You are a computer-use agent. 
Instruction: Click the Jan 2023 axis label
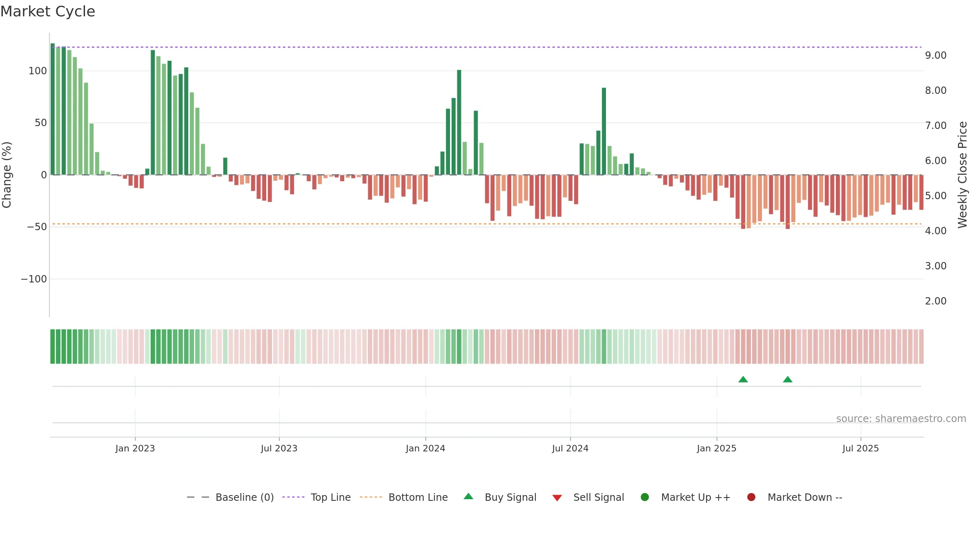[135, 449]
